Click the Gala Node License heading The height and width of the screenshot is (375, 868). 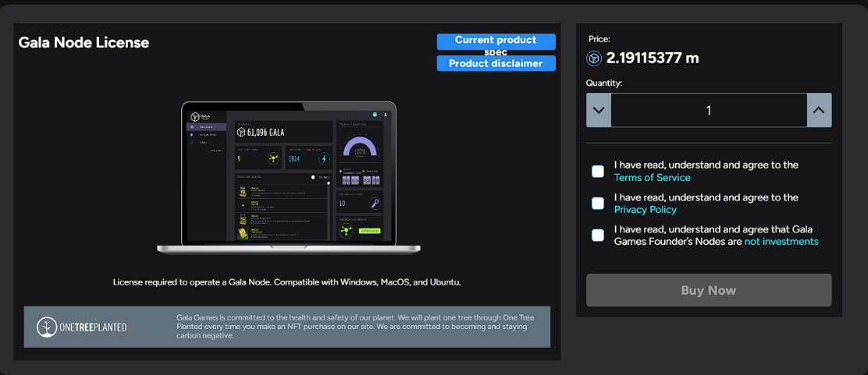[x=84, y=43]
